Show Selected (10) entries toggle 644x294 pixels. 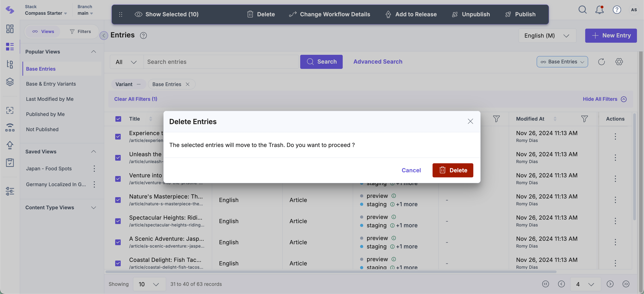167,14
